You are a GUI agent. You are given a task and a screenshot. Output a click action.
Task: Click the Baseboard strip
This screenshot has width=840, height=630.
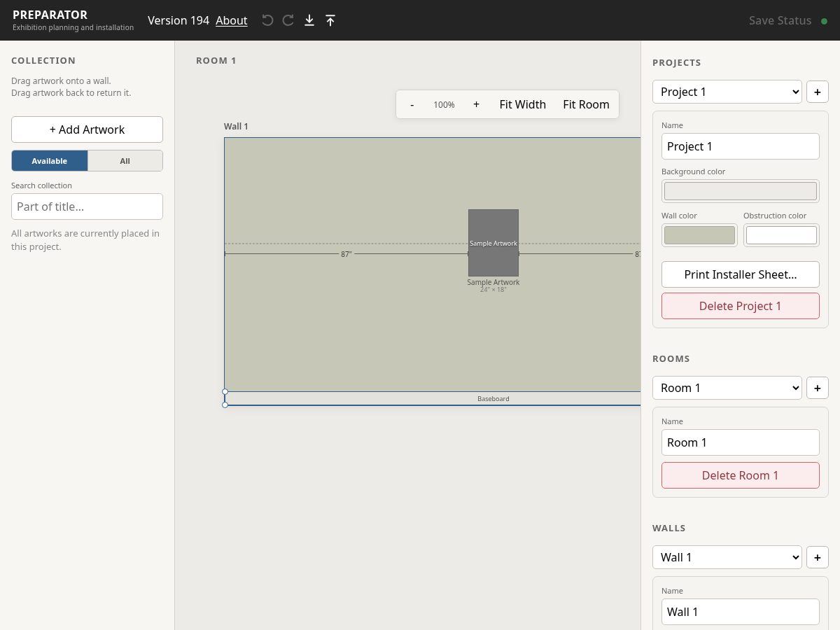tap(433, 398)
